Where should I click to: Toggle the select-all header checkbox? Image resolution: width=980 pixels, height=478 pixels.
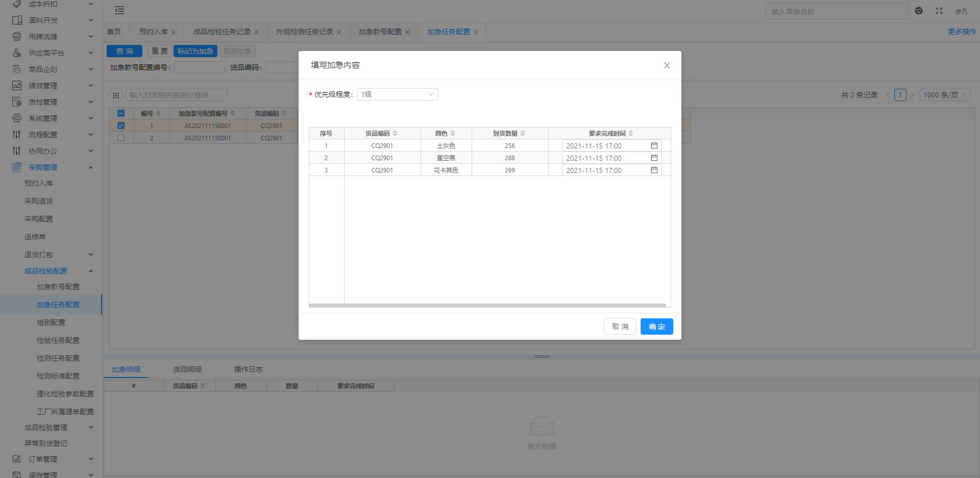point(121,113)
